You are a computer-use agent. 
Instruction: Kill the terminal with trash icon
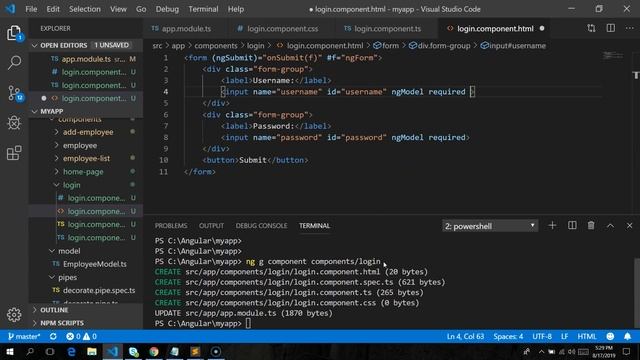[591, 225]
